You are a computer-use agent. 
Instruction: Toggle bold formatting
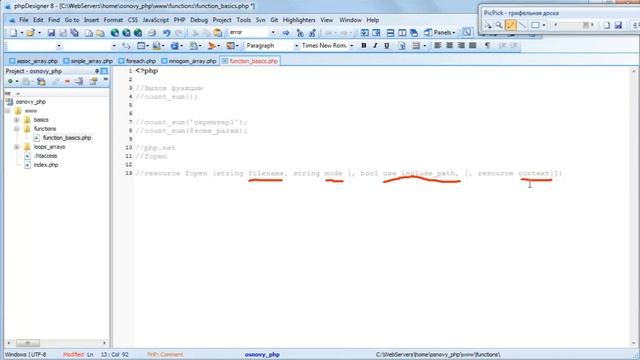(x=364, y=46)
